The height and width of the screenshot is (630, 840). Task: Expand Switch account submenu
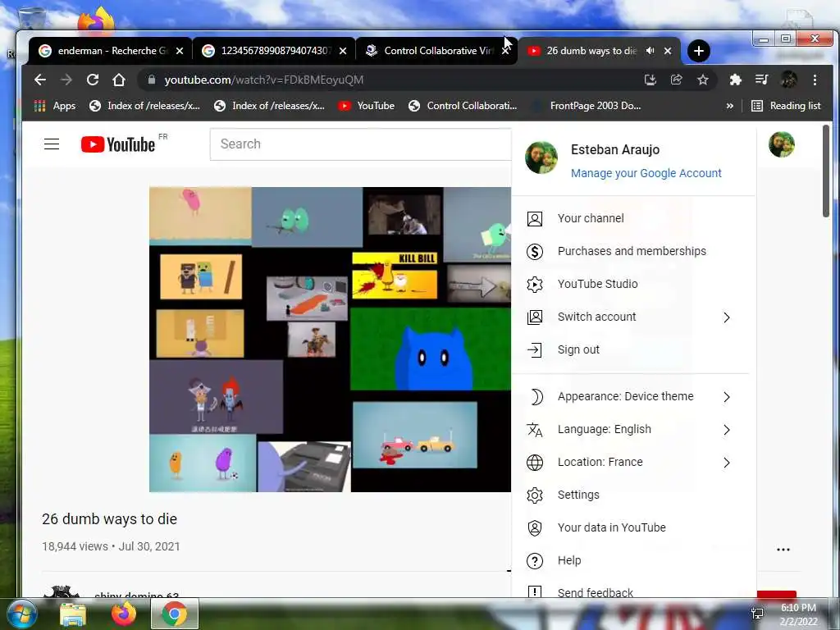click(634, 317)
